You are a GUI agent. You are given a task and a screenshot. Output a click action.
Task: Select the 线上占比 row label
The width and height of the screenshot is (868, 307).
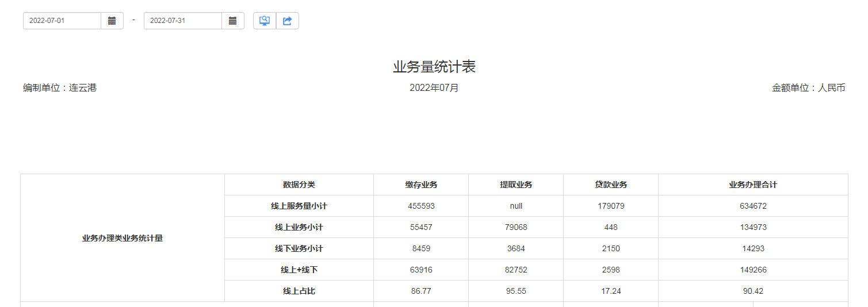[x=299, y=291]
